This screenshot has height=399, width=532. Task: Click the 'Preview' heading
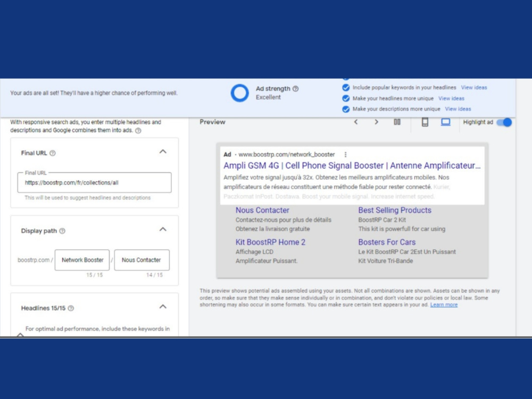pyautogui.click(x=212, y=122)
